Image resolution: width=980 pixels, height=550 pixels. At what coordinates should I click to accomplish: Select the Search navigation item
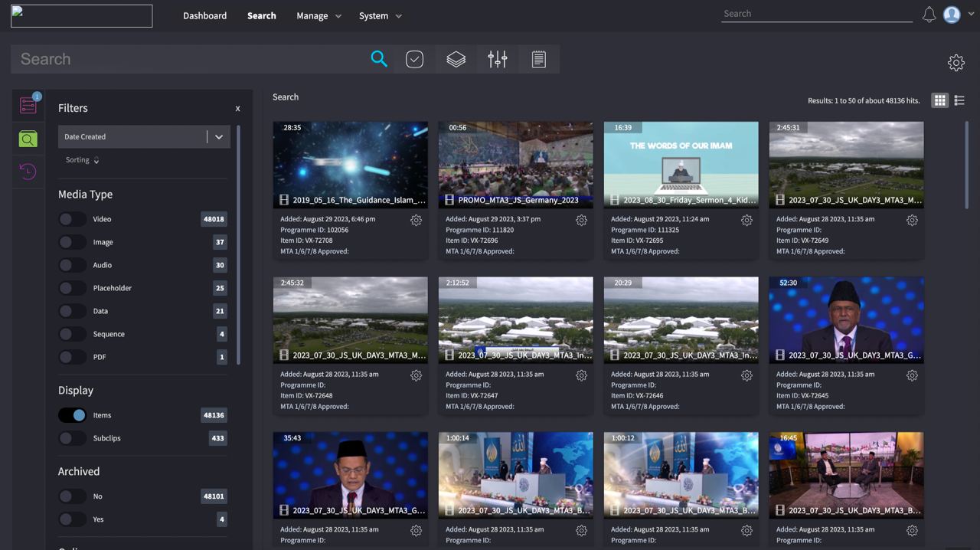coord(261,16)
